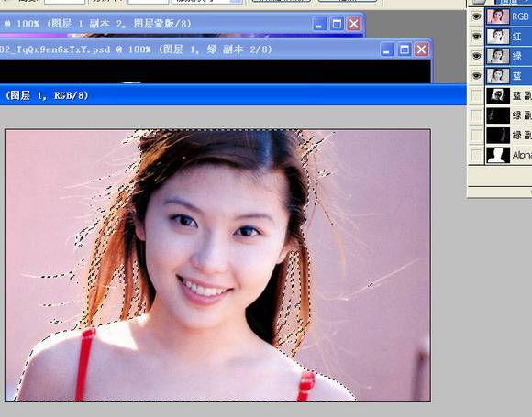Maximize the 绿 副本 2/8 document window
Viewport: 532px width, 417px height.
pos(405,49)
